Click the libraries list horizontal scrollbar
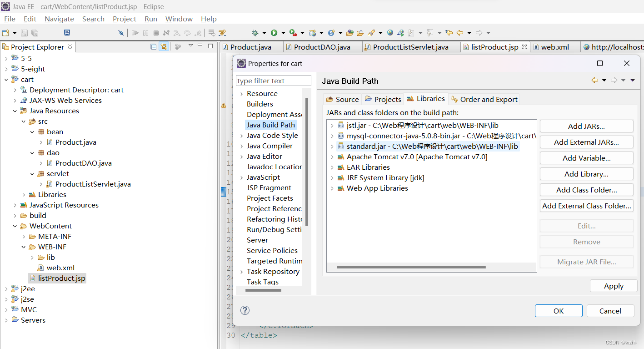Image resolution: width=644 pixels, height=349 pixels. [x=411, y=267]
